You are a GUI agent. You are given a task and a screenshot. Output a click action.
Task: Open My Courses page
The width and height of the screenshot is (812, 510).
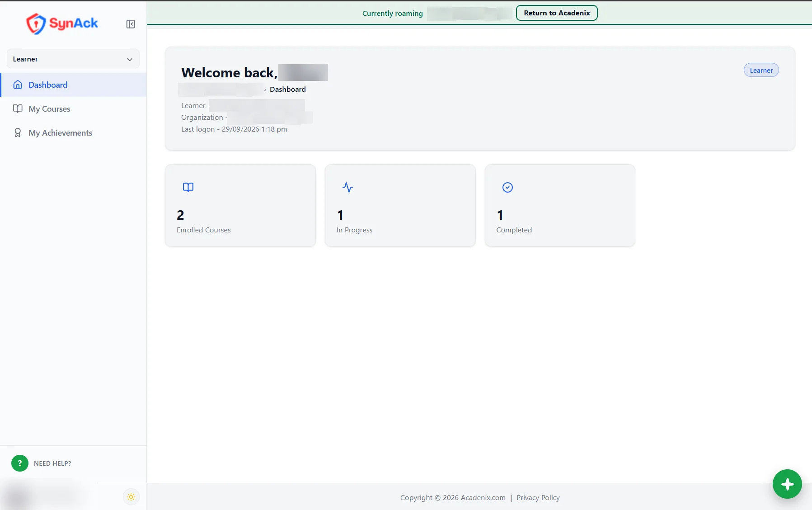(49, 109)
